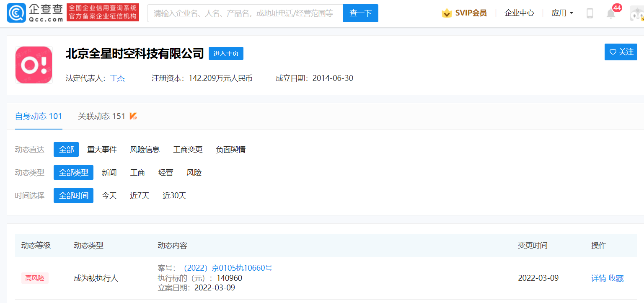Click the SVIP crown icon

click(x=447, y=13)
